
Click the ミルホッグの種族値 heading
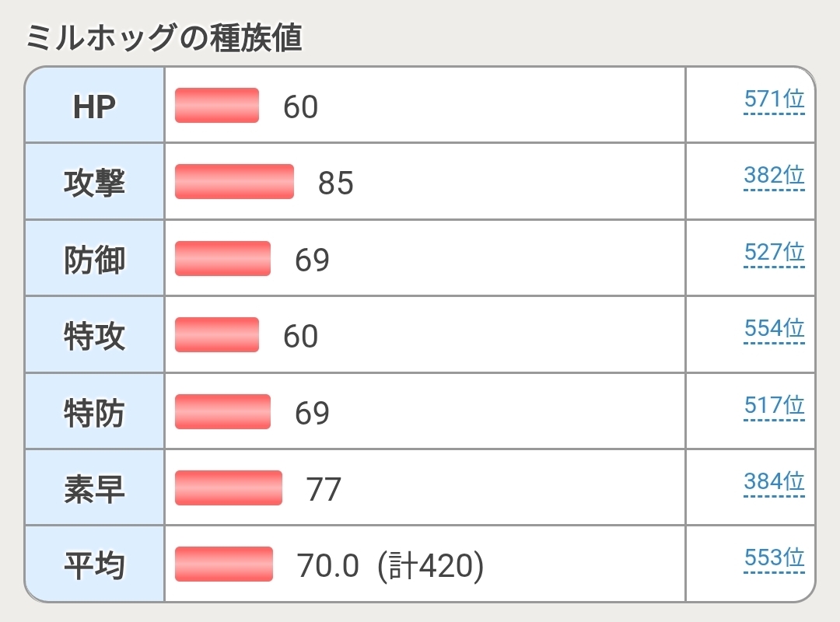(163, 37)
